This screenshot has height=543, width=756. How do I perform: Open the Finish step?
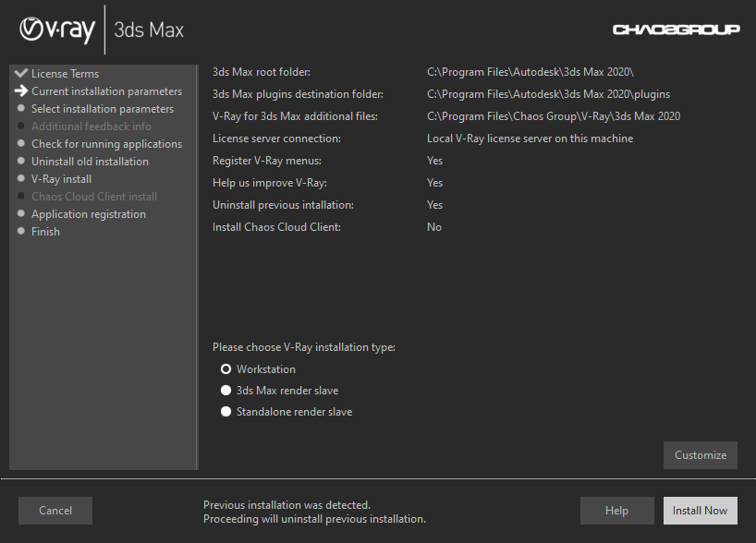pos(45,231)
